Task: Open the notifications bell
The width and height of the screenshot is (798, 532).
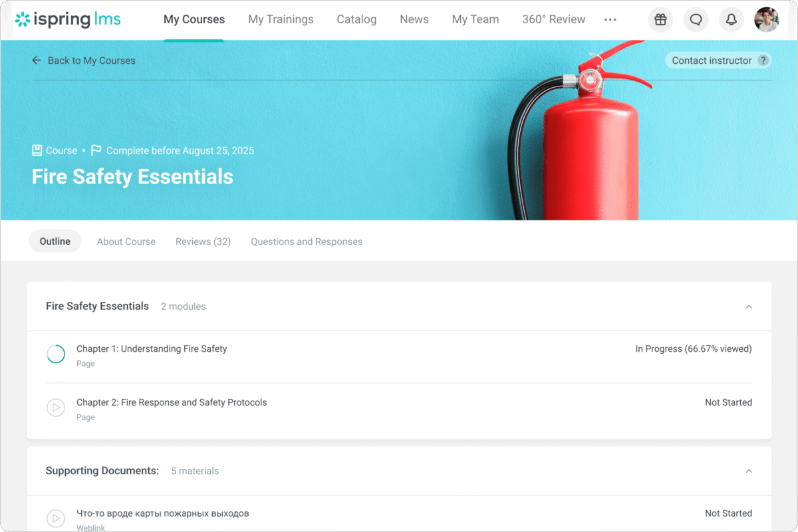Action: click(731, 20)
